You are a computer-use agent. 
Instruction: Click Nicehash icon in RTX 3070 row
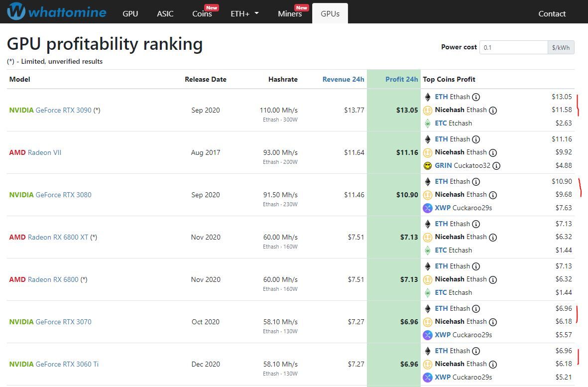428,322
